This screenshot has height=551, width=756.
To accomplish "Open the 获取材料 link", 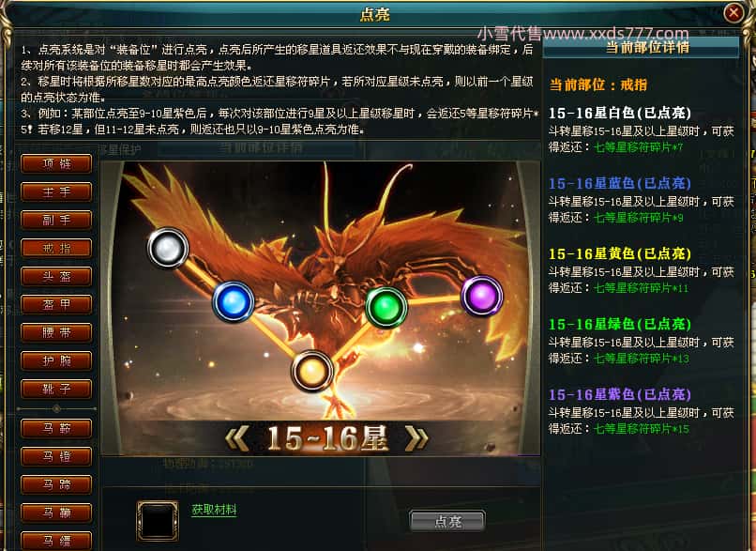I will (x=214, y=510).
